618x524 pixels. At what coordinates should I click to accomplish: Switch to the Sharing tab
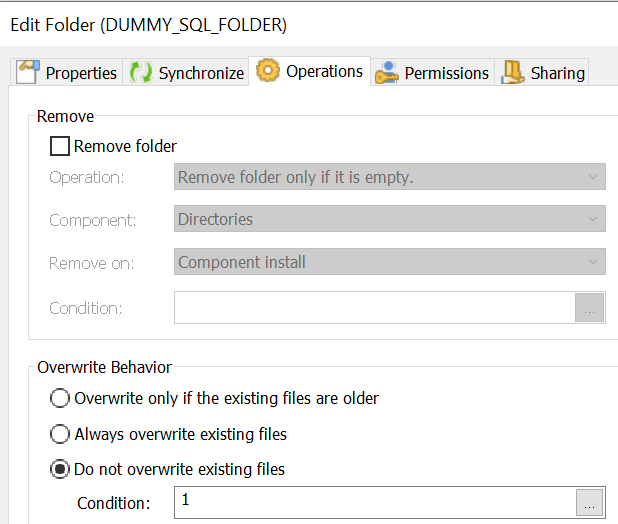[x=557, y=73]
